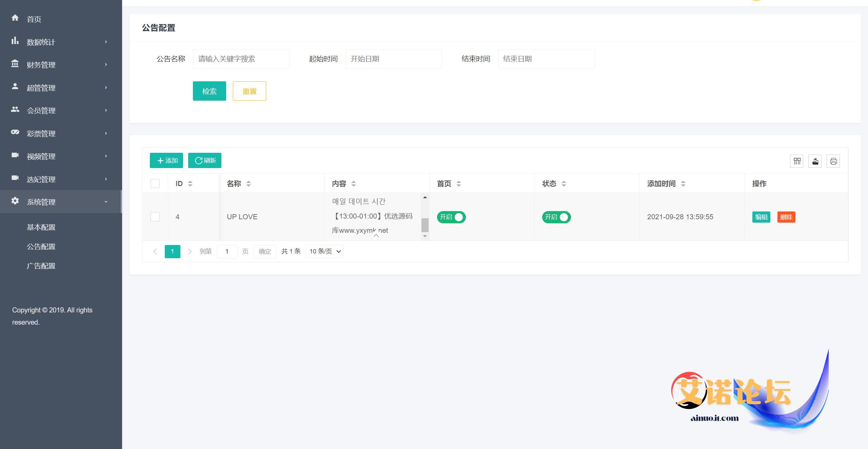Click the group users icon for 会员管理
Image resolution: width=868 pixels, height=449 pixels.
(x=15, y=109)
